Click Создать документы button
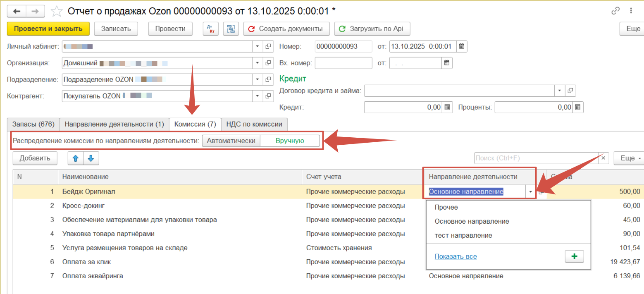 click(286, 29)
